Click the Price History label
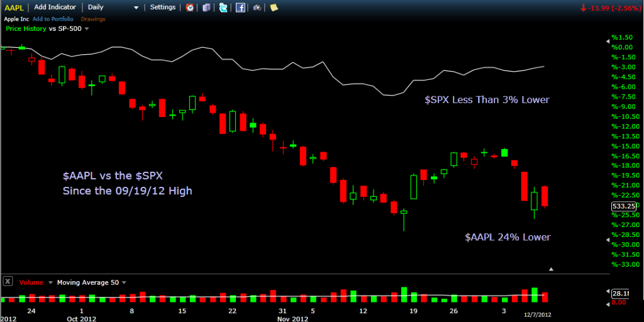Image resolution: width=644 pixels, height=322 pixels. click(25, 29)
